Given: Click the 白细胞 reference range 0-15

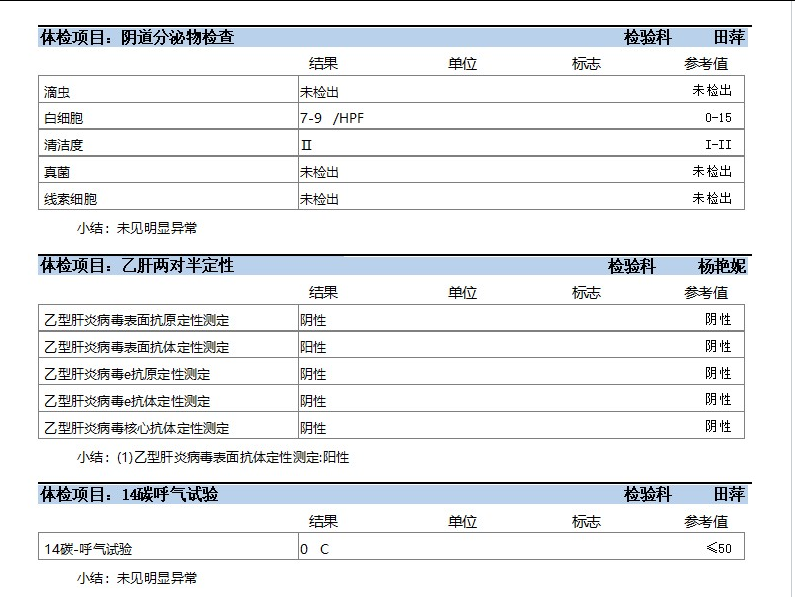Looking at the screenshot, I should pyautogui.click(x=718, y=117).
